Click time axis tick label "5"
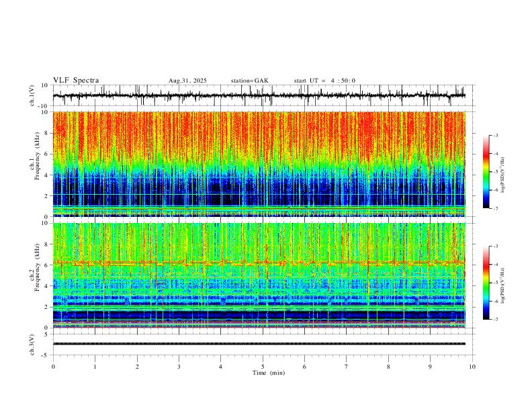This screenshot has width=532, height=411. 263,367
